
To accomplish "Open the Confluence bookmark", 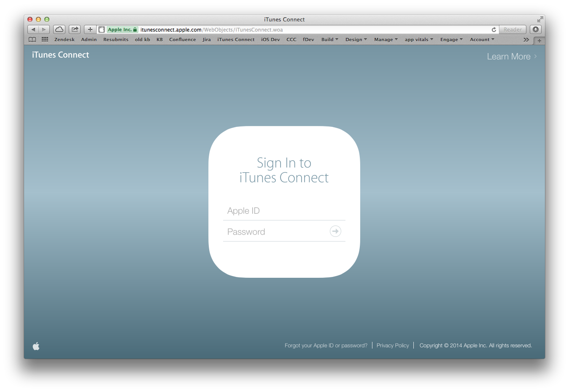I will (182, 40).
